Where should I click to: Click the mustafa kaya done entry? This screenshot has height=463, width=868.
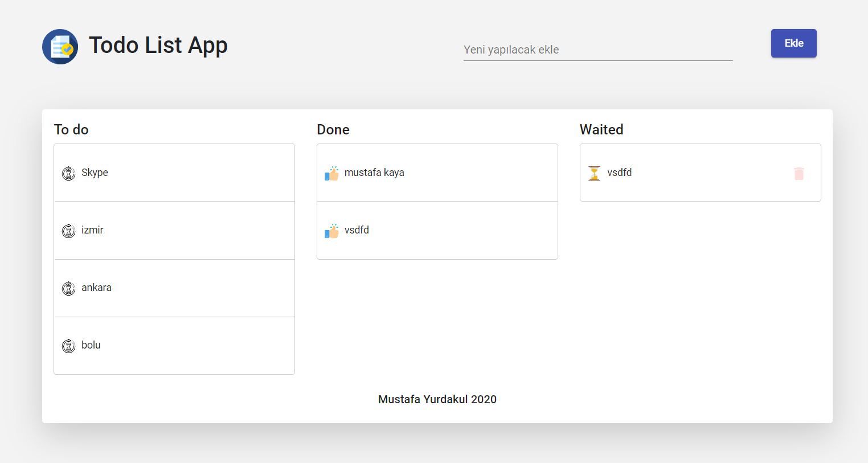pyautogui.click(x=437, y=173)
